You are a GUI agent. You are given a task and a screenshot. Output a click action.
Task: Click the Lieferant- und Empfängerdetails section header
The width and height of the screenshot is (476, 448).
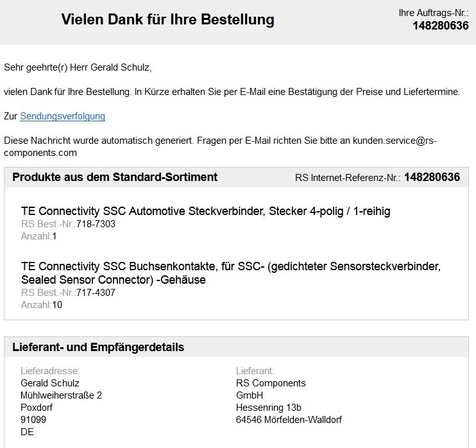pyautogui.click(x=98, y=347)
